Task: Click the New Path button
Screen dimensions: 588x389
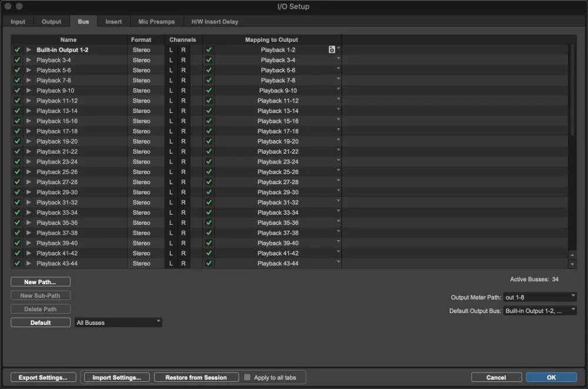Action: pyautogui.click(x=40, y=281)
